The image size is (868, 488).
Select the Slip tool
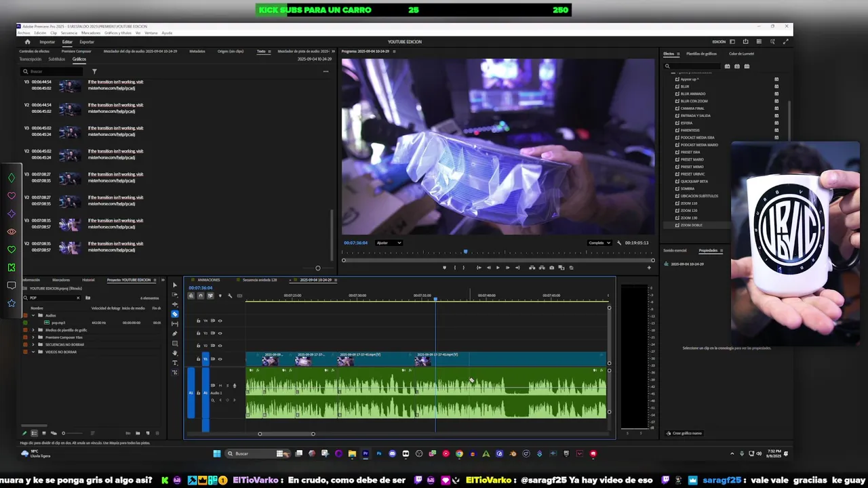175,323
